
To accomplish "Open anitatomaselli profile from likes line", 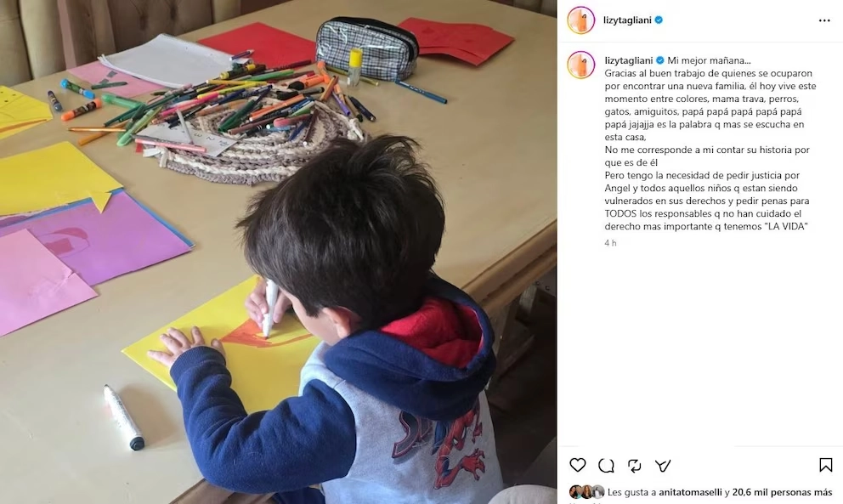I will tap(690, 492).
